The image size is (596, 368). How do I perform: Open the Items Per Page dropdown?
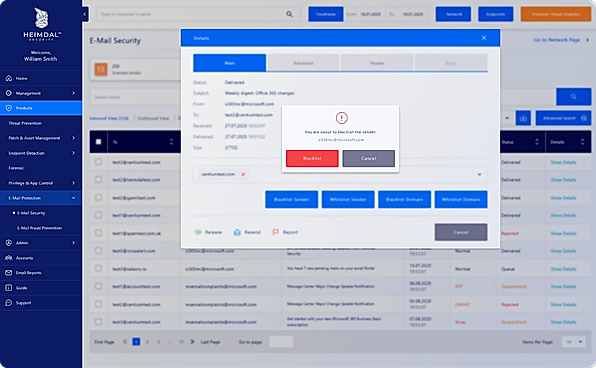(574, 342)
